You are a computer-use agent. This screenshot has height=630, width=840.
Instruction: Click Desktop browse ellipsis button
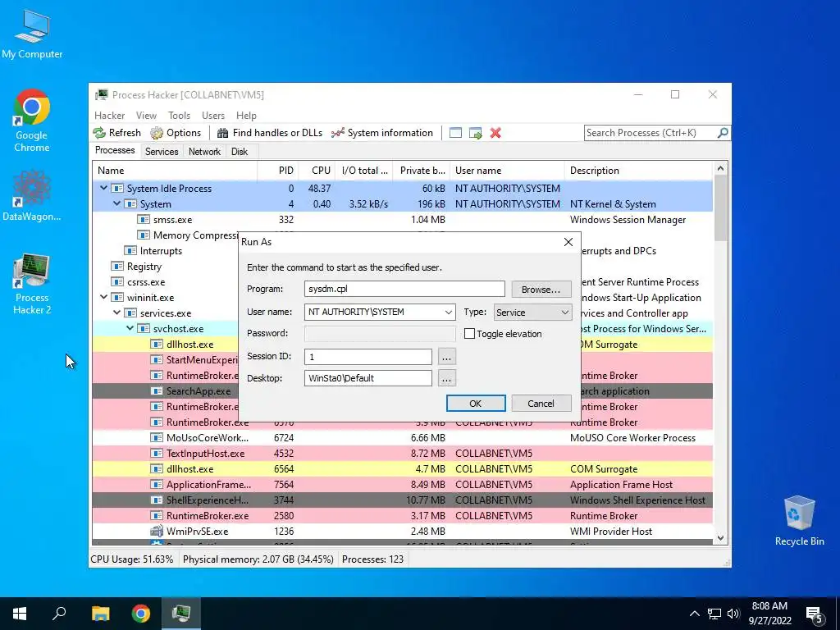pos(446,378)
